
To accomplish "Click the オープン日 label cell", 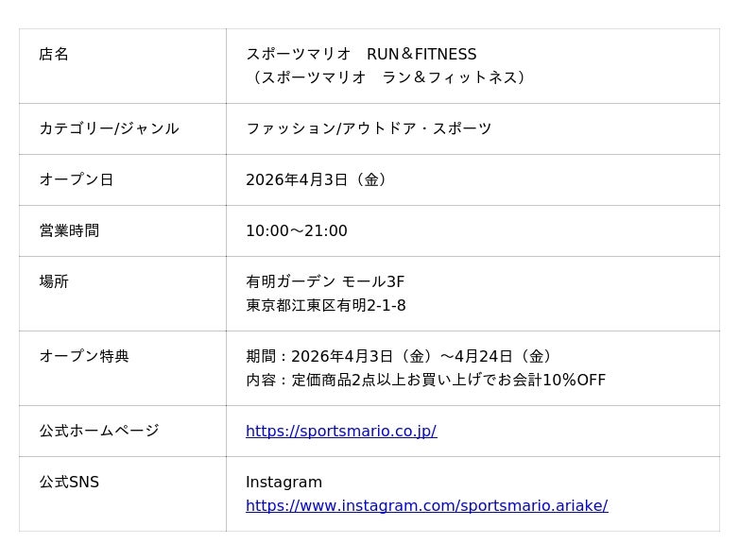I will pos(76,179).
